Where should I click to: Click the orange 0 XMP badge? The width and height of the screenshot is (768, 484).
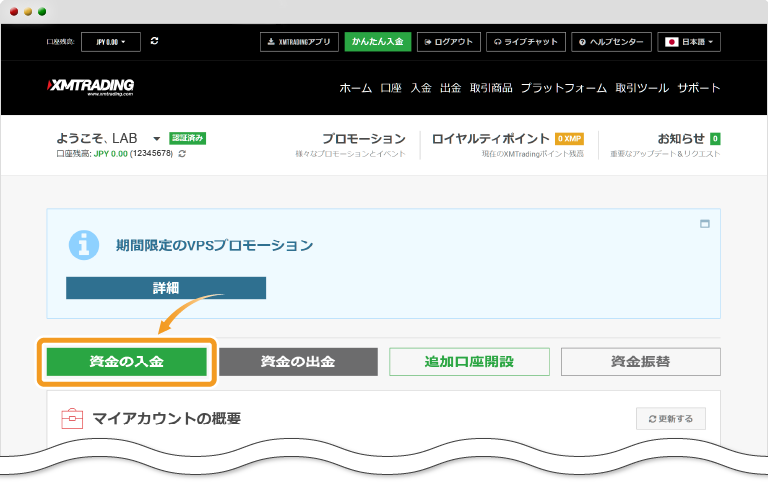point(569,139)
